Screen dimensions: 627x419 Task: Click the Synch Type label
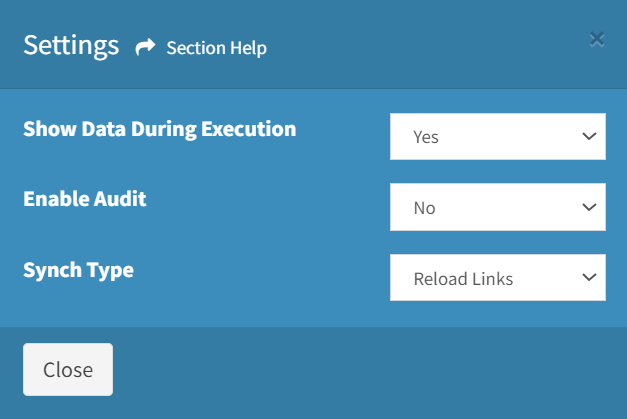coord(78,271)
